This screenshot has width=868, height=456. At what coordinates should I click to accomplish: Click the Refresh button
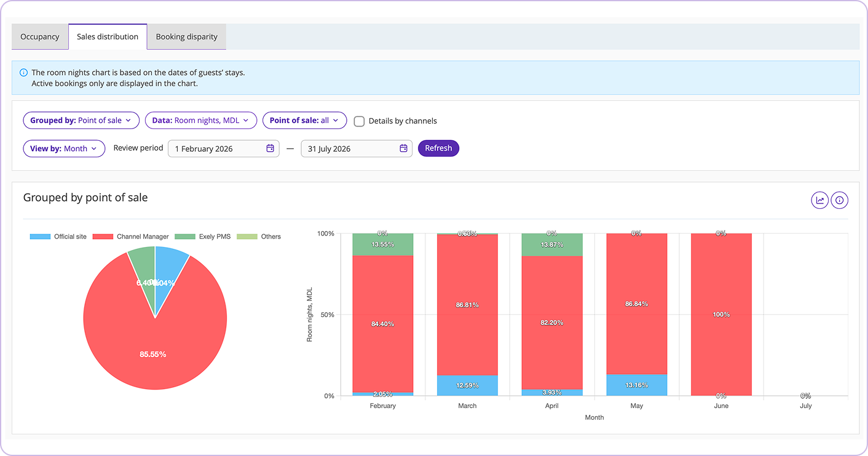438,149
